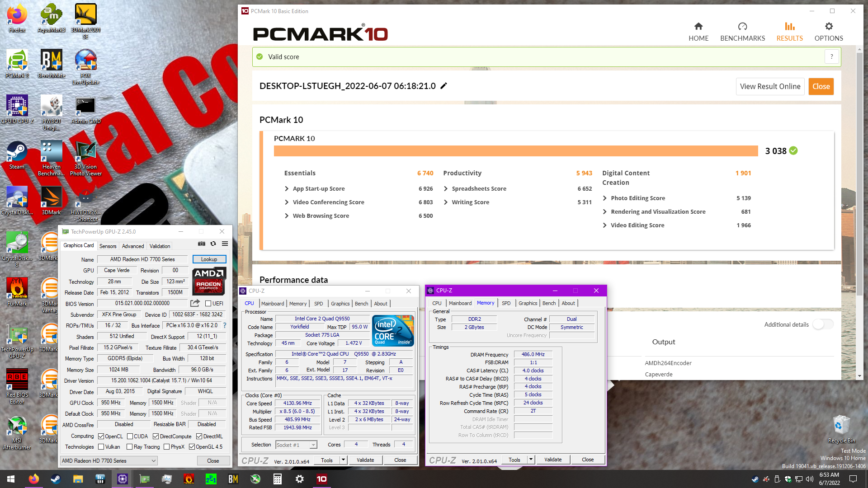Viewport: 868px width, 488px height.
Task: Open the PCMark 10 Home page
Action: coord(698,32)
